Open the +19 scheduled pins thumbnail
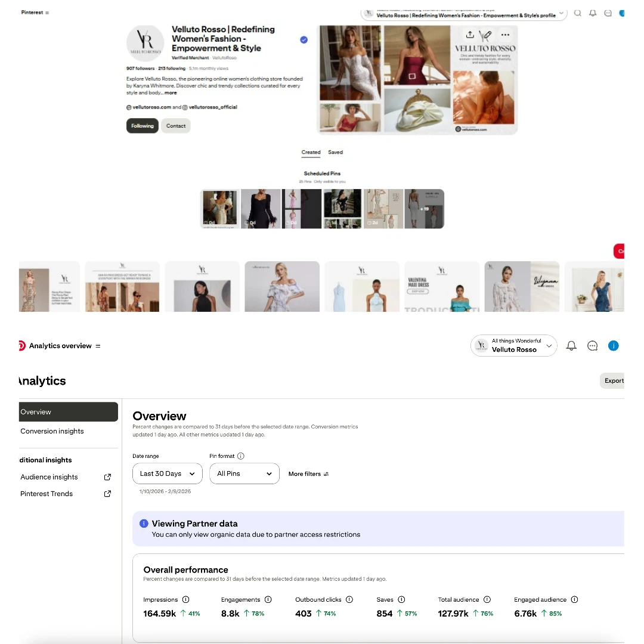The width and height of the screenshot is (644, 644). 425,209
